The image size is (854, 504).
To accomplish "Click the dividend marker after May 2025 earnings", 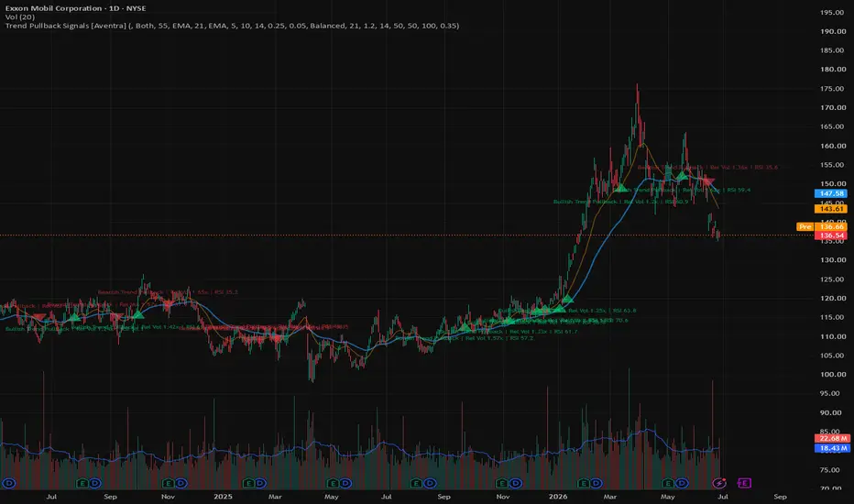I will [x=345, y=483].
